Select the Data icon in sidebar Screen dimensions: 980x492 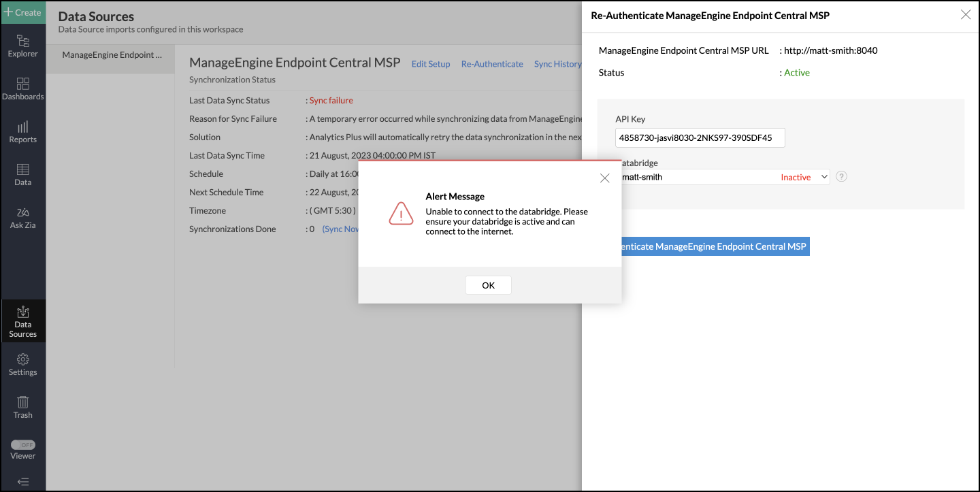click(23, 174)
